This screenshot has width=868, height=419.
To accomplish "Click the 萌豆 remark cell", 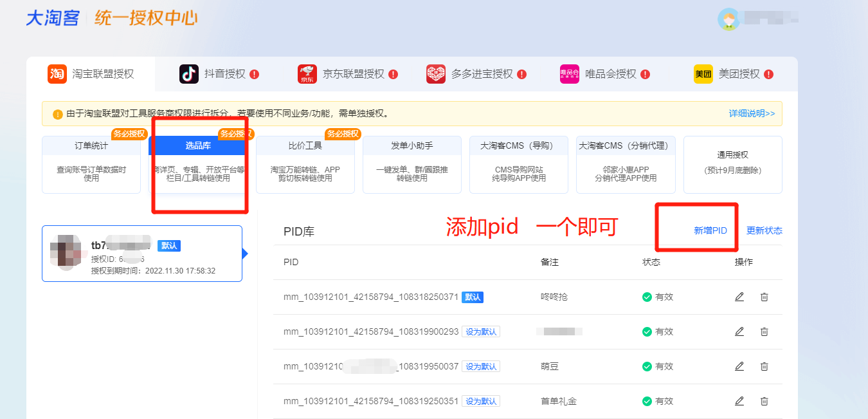I will tap(550, 366).
